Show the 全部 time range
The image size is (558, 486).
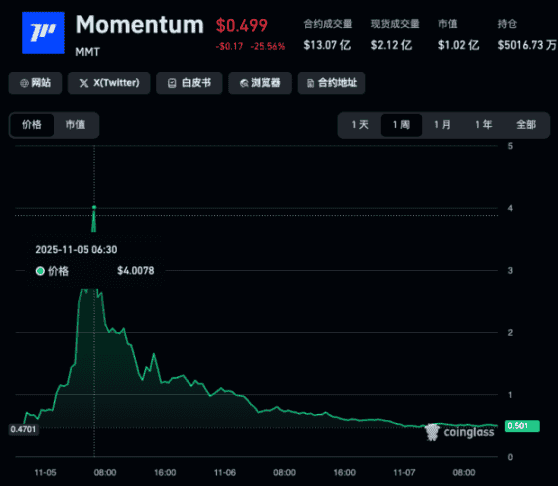tap(526, 125)
